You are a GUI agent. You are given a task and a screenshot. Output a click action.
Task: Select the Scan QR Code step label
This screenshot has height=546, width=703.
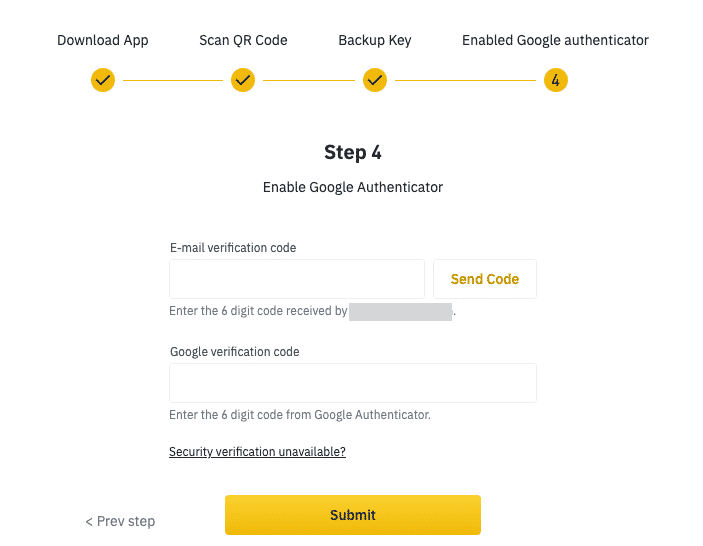click(243, 40)
